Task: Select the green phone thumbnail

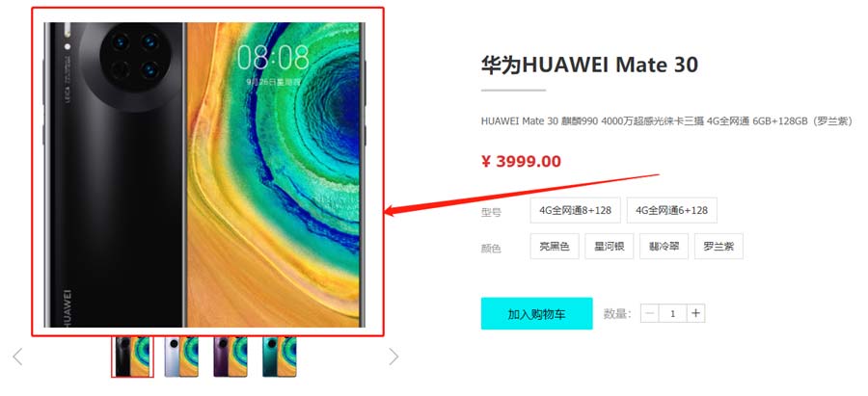Action: pos(280,356)
